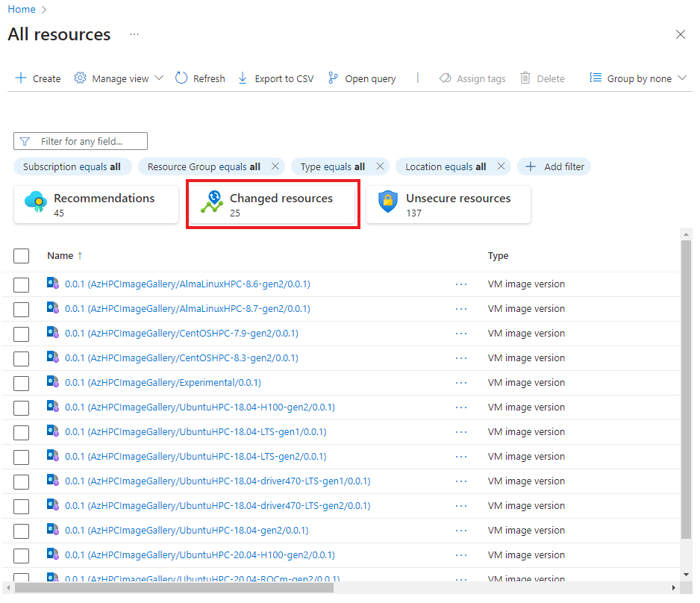Viewport: 700px width, 603px height.
Task: Open the AlmaLinuxHPC-8.6-gen2/0.0.1 resource link
Action: click(x=187, y=284)
